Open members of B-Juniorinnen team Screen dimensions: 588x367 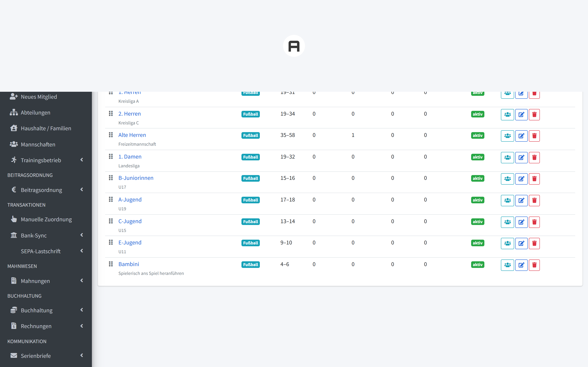[507, 179]
